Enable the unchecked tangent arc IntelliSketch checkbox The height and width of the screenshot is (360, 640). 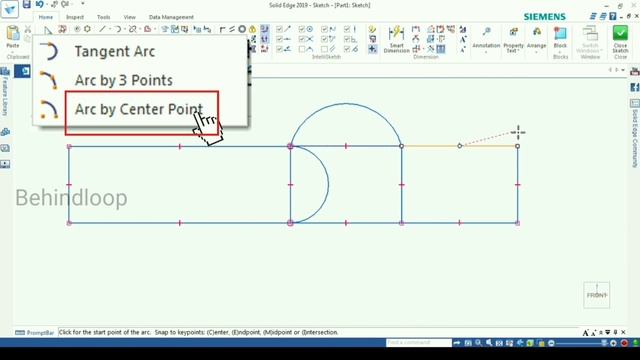pyautogui.click(x=302, y=49)
